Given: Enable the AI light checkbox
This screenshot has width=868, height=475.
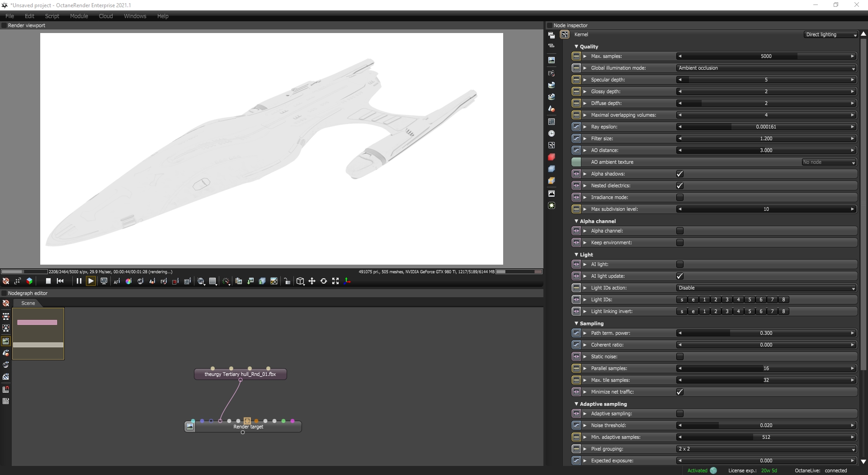Looking at the screenshot, I should click(x=679, y=264).
